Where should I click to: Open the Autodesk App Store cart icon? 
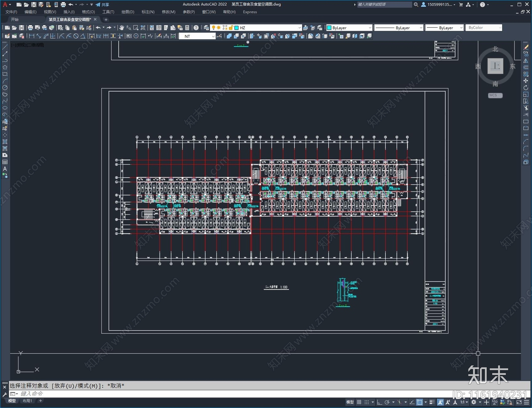[x=461, y=5]
